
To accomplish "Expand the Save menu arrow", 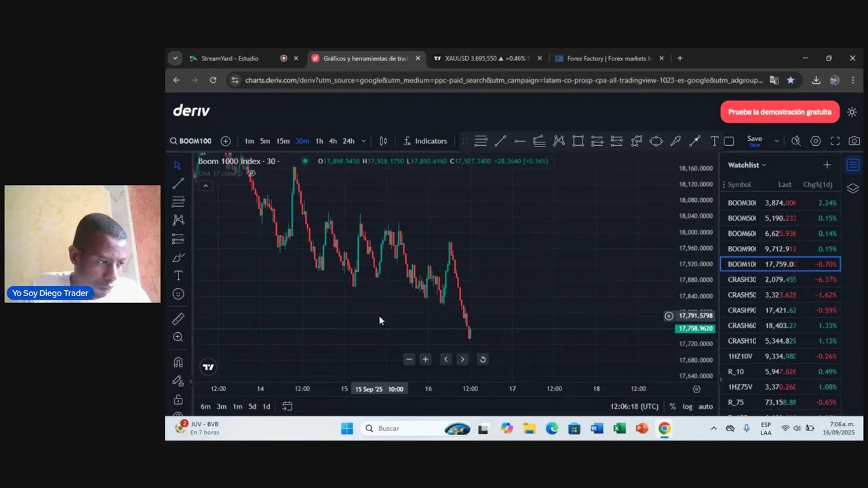I will [x=776, y=141].
